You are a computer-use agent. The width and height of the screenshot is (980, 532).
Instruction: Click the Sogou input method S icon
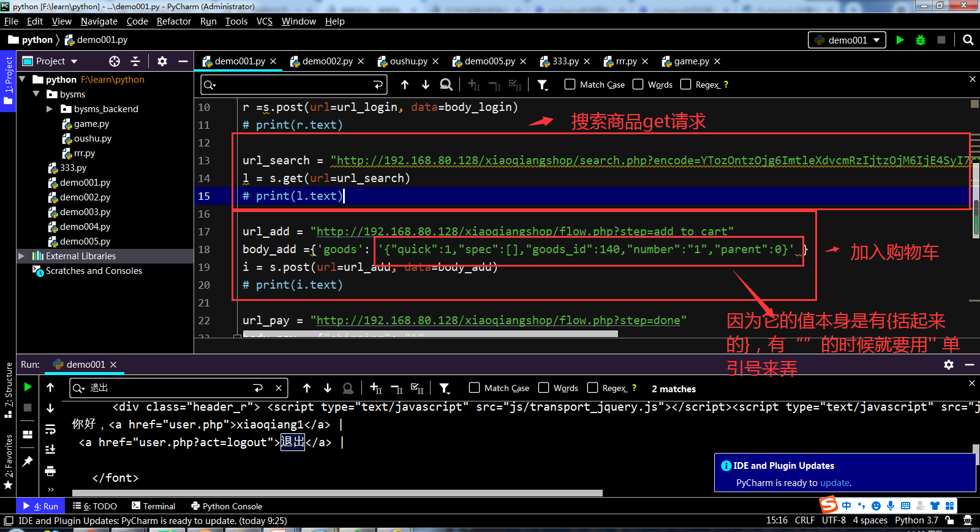coord(829,505)
